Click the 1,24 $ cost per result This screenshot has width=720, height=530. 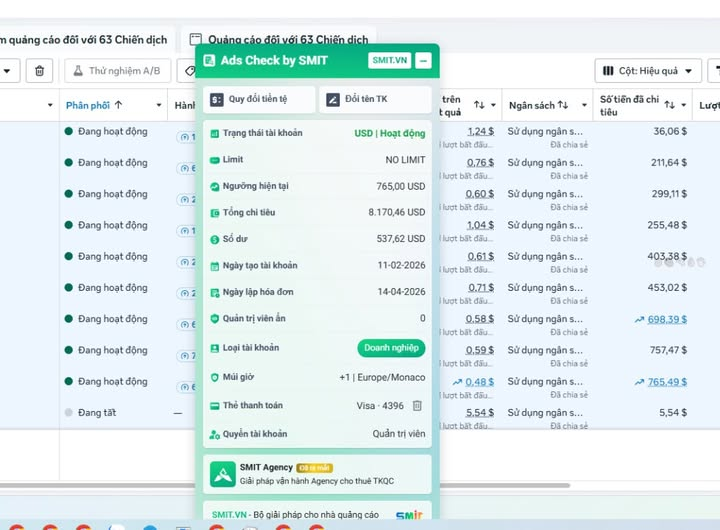click(480, 131)
